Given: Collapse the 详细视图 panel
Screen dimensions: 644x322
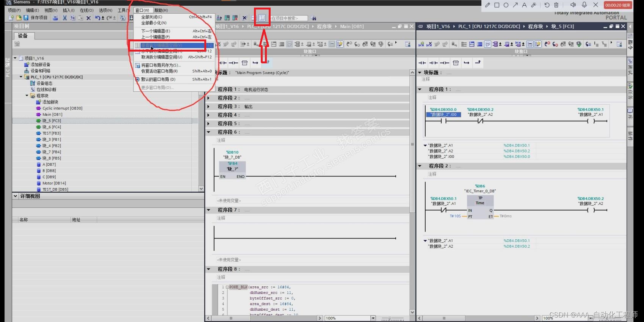Looking at the screenshot, I should click(x=16, y=196).
